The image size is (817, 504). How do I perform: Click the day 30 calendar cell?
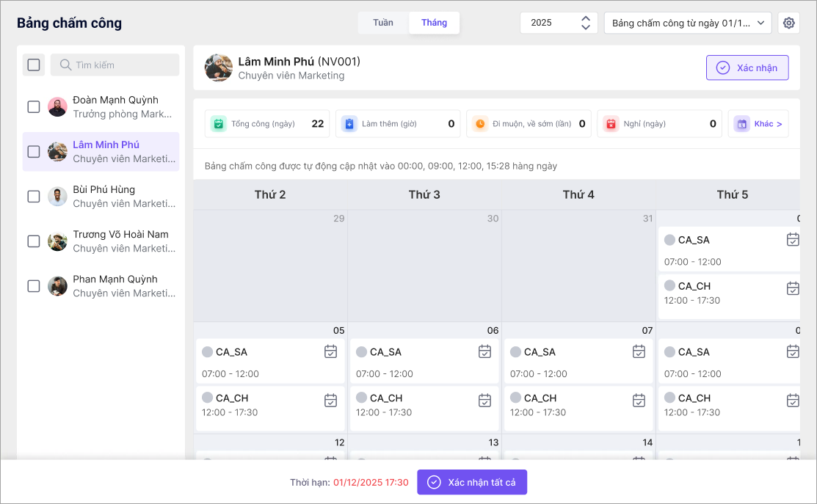[424, 266]
